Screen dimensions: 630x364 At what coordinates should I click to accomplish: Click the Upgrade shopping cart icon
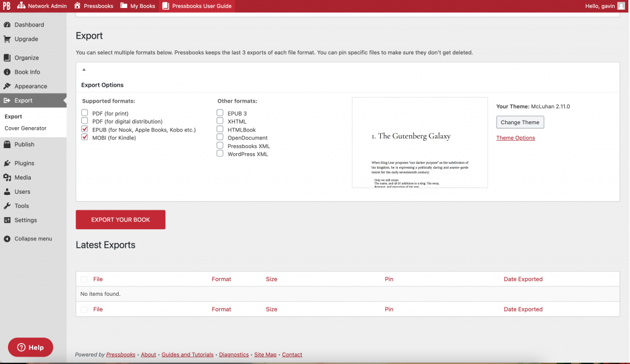[7, 39]
